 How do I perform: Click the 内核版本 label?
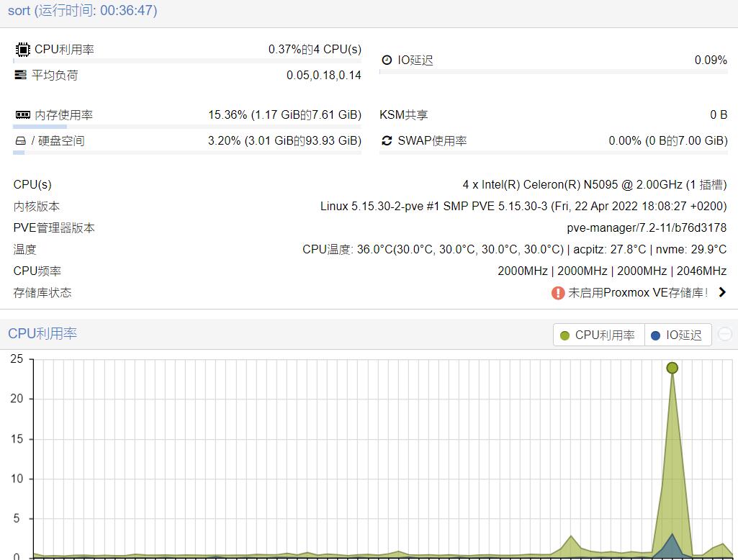[37, 206]
